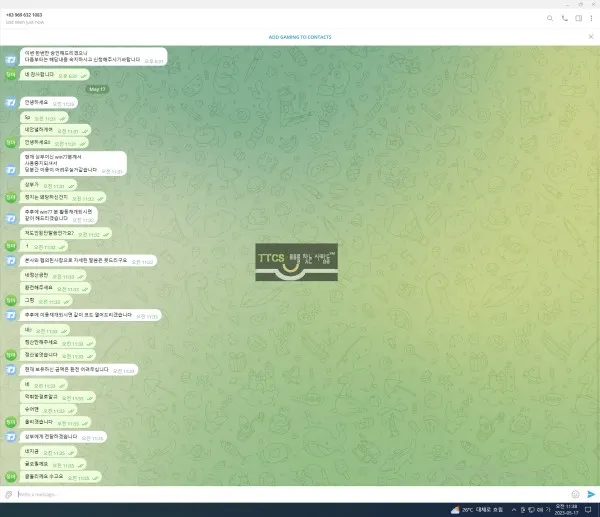Open the emoji picker smiley icon
The height and width of the screenshot is (517, 600).
point(575,494)
